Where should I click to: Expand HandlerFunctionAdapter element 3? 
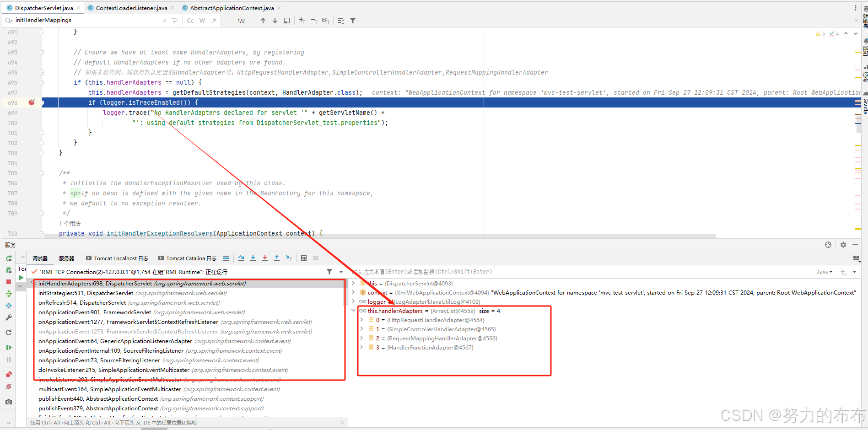pos(361,347)
